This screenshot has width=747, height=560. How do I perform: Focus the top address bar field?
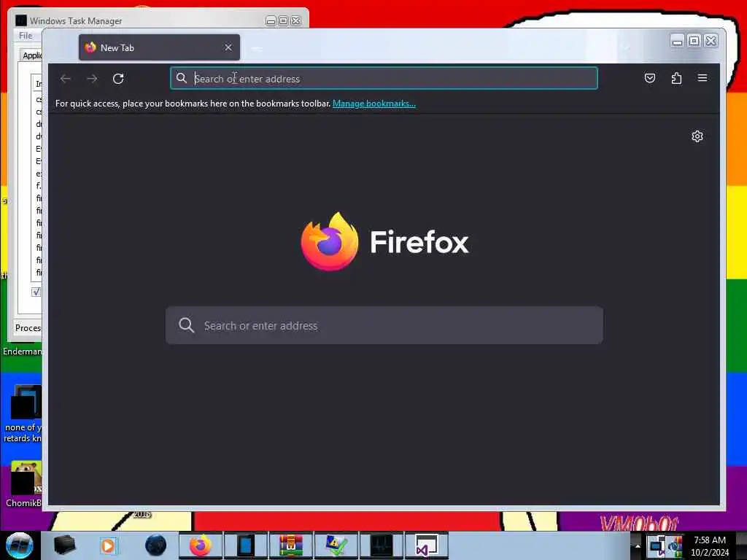(x=384, y=79)
